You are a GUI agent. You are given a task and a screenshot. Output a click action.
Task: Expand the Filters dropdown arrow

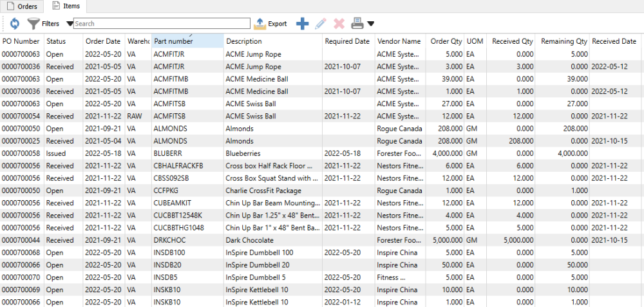pyautogui.click(x=69, y=24)
